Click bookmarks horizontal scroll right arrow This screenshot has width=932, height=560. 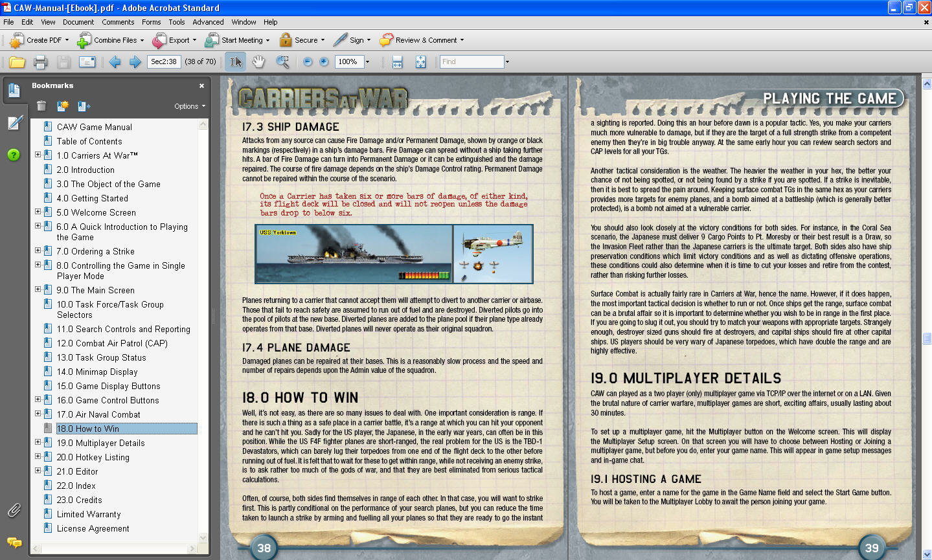tap(192, 548)
